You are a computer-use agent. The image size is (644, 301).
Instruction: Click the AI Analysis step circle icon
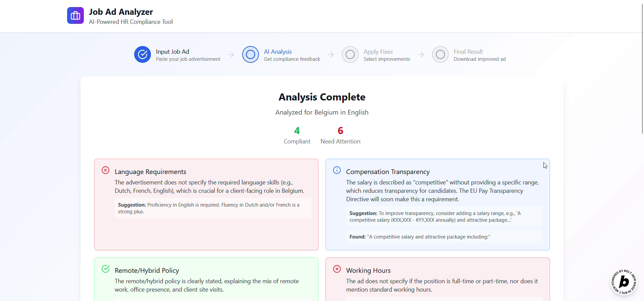tap(251, 54)
